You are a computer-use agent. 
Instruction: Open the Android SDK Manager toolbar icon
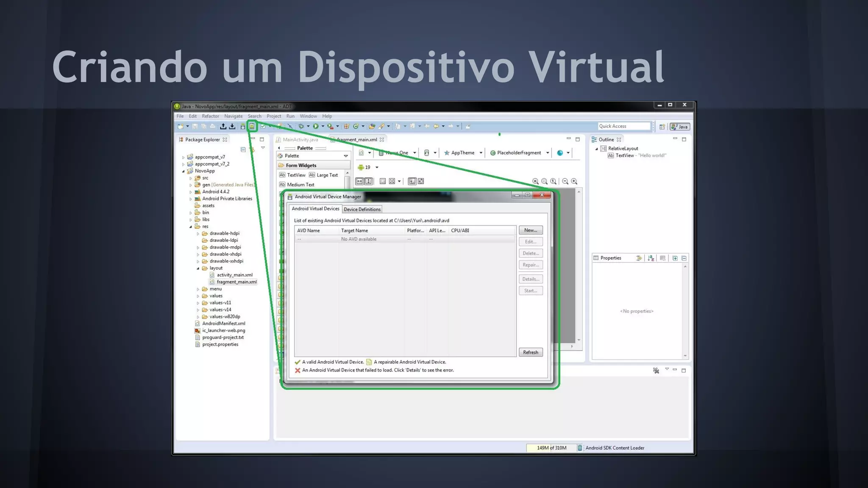(243, 126)
